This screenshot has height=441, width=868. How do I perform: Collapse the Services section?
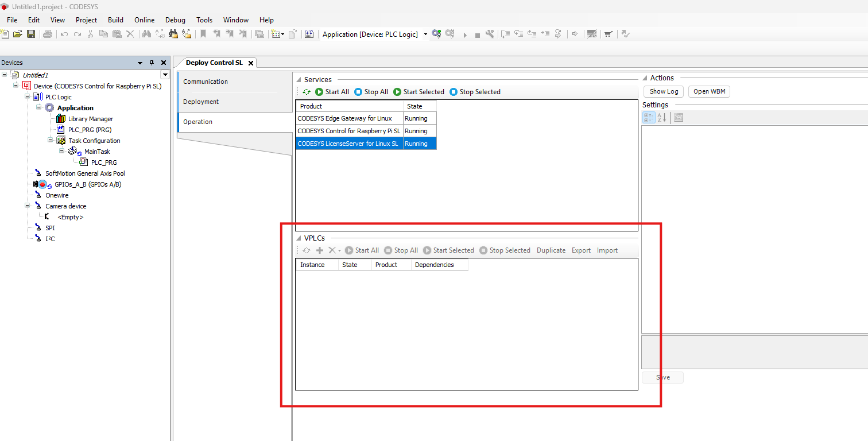pos(299,80)
